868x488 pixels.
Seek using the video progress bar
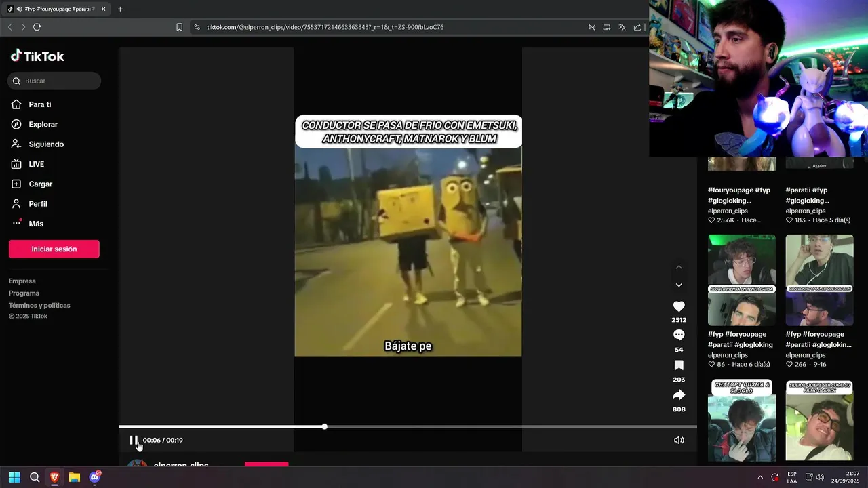pos(408,426)
